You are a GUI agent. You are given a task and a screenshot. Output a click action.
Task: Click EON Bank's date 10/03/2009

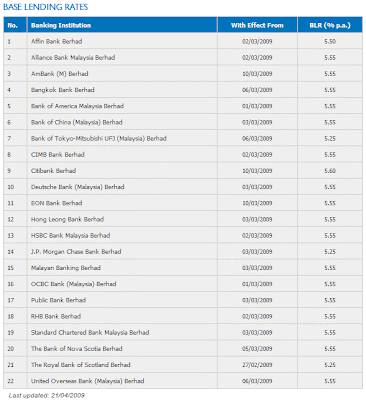coord(257,203)
